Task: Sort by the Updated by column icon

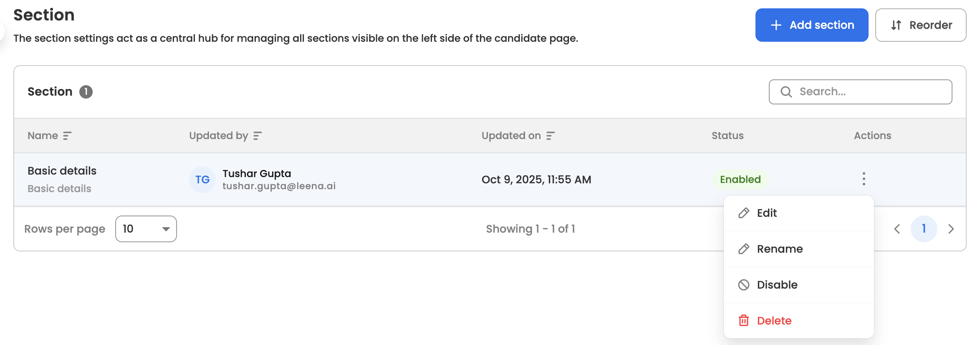Action: click(258, 136)
